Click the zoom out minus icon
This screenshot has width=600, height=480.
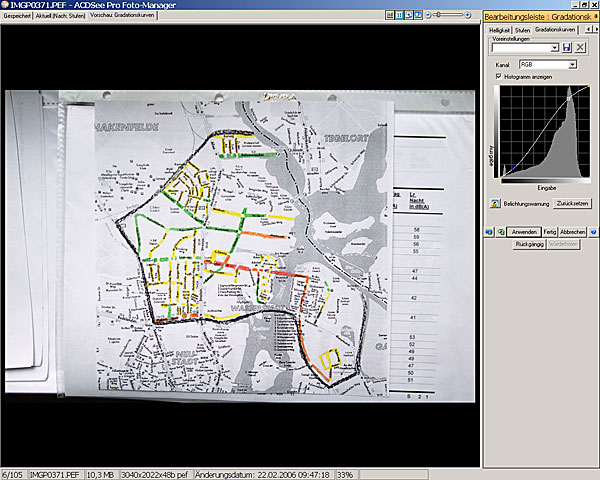point(429,16)
